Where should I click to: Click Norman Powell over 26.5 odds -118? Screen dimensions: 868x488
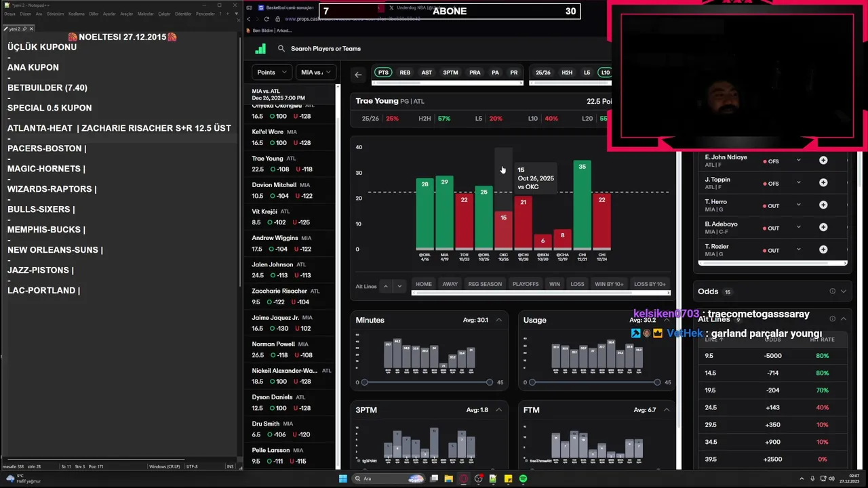point(279,355)
